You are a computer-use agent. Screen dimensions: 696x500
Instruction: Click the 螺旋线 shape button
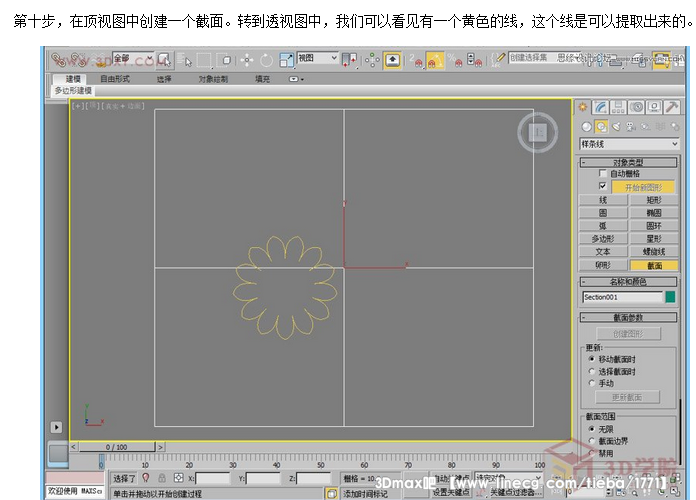pyautogui.click(x=653, y=252)
